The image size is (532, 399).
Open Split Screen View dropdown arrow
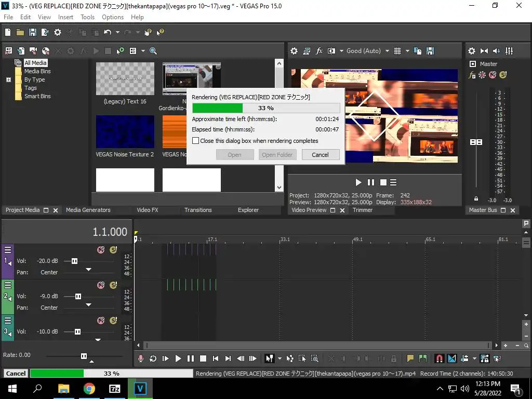tap(341, 51)
